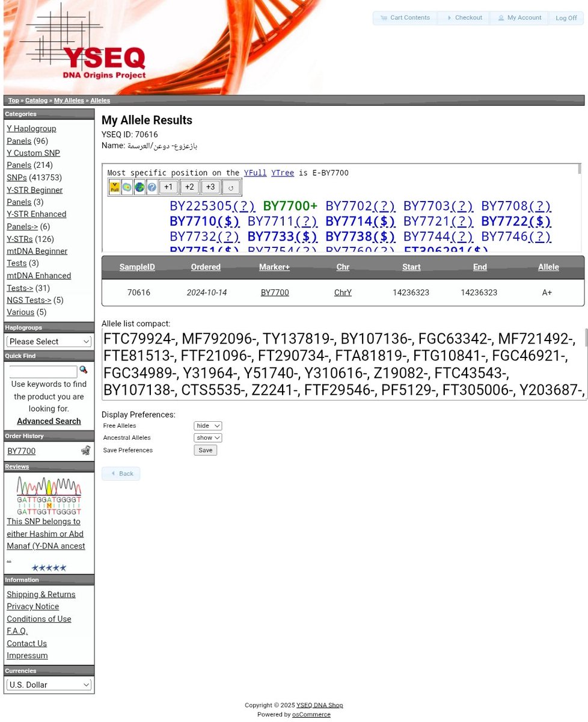Open the U.S. Dollar currency dropdown

(x=49, y=685)
